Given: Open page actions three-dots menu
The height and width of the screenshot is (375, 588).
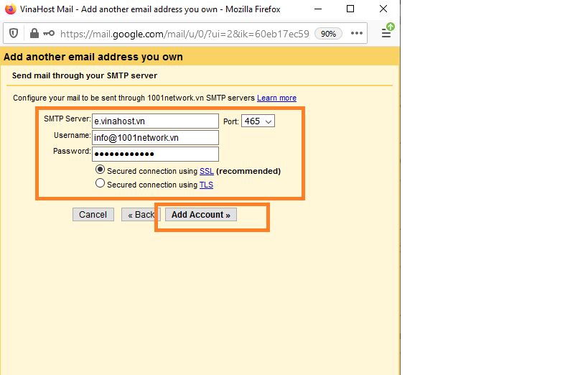Looking at the screenshot, I should [357, 34].
